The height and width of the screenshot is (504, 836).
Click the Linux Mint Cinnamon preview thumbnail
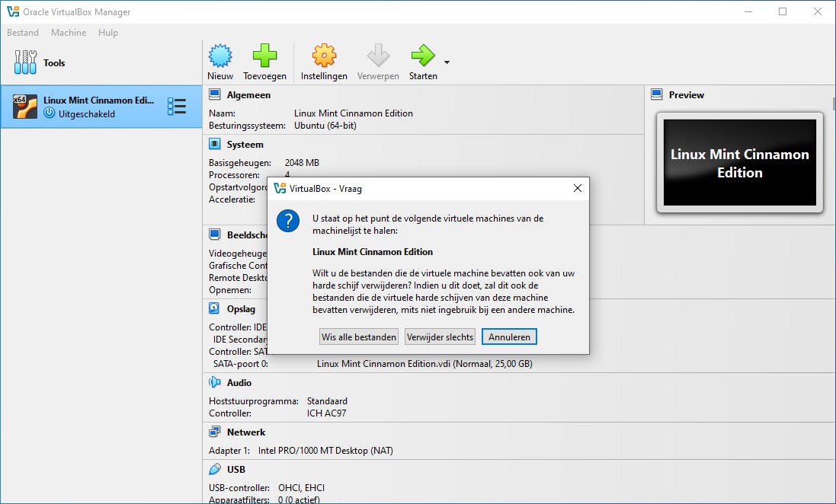tap(739, 162)
